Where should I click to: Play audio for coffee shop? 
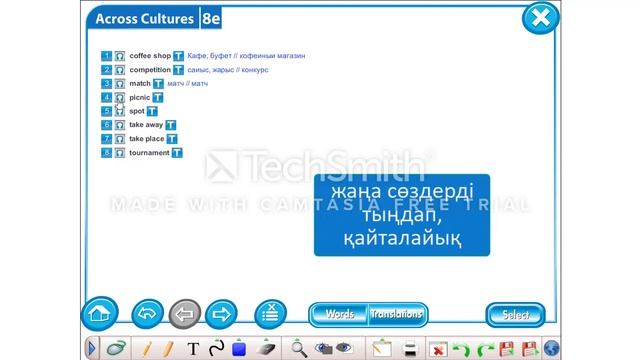(120, 56)
